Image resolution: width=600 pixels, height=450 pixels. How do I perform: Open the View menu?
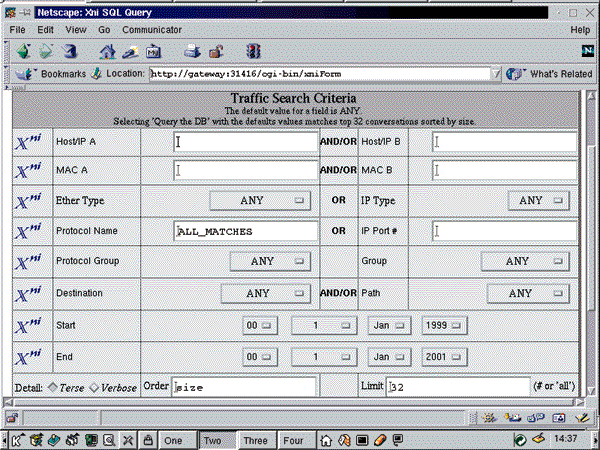75,30
